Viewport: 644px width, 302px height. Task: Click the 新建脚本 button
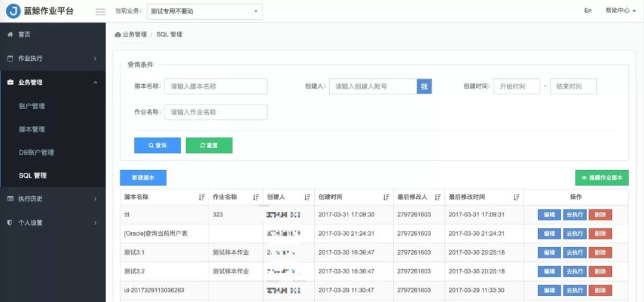pos(143,178)
